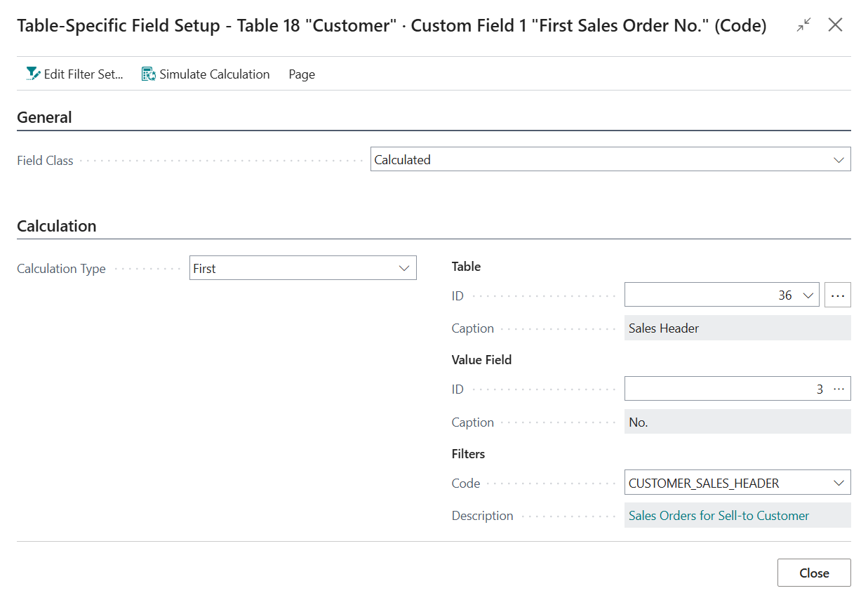Click the ellipsis button beside Table ID

(837, 295)
